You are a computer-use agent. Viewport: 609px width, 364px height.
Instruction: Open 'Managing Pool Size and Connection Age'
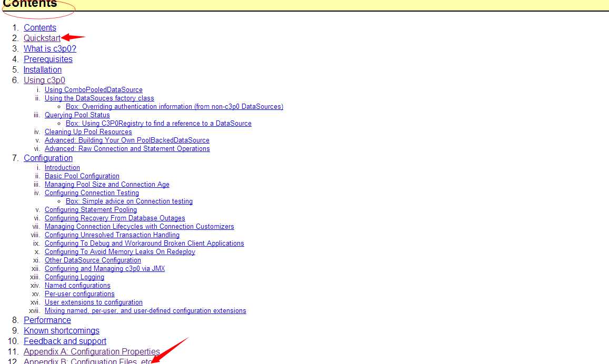107,184
